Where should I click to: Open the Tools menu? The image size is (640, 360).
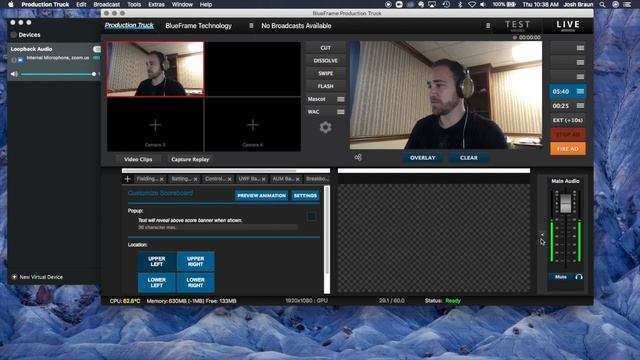click(134, 4)
